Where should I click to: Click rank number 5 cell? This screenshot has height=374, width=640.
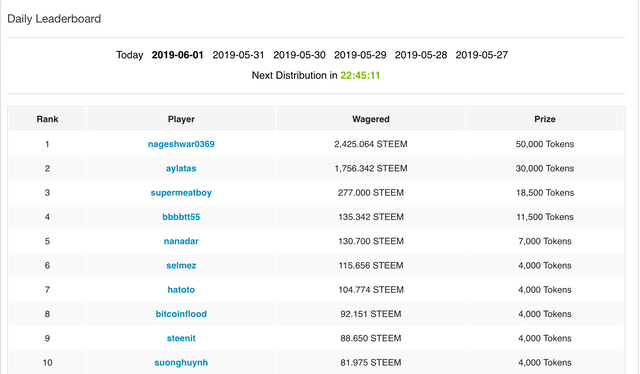[x=47, y=241]
